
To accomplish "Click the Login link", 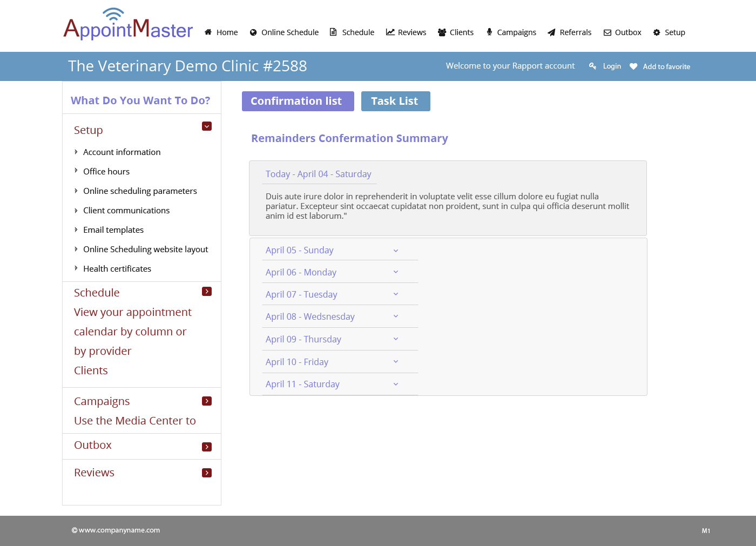I will pyautogui.click(x=612, y=66).
